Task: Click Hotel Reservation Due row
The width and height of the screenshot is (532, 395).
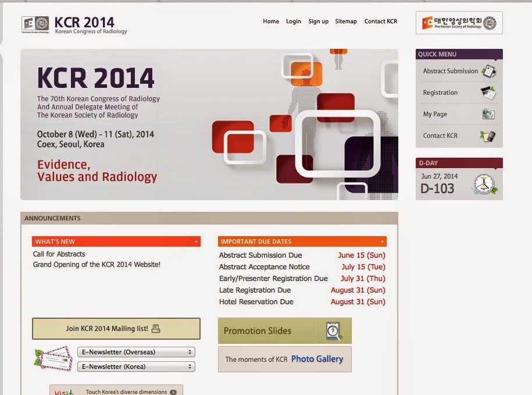Action: click(302, 302)
